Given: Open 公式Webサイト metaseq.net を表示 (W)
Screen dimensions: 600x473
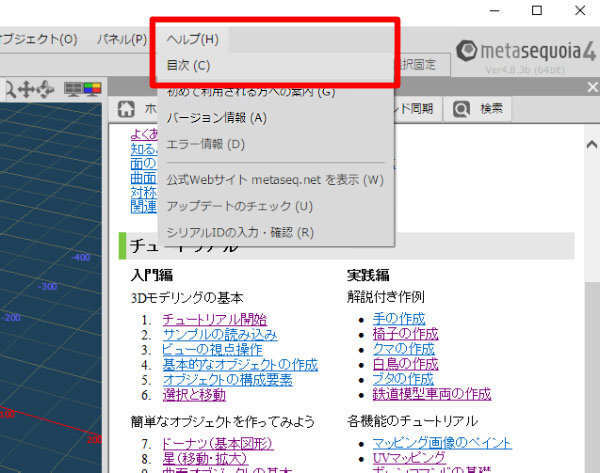Looking at the screenshot, I should [x=275, y=180].
